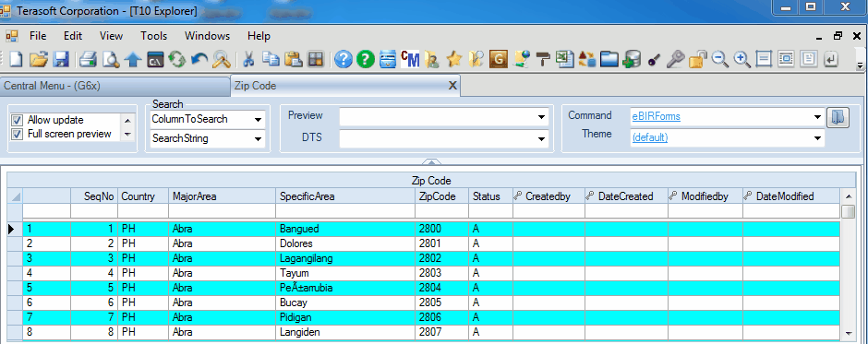Screen dimensions: 868x344
Task: Open the View menu
Action: pos(111,36)
